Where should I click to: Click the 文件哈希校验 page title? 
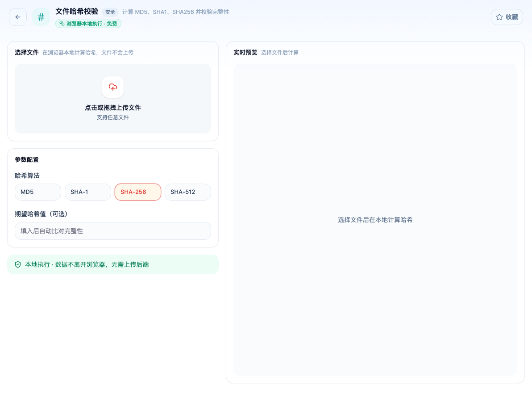click(77, 12)
